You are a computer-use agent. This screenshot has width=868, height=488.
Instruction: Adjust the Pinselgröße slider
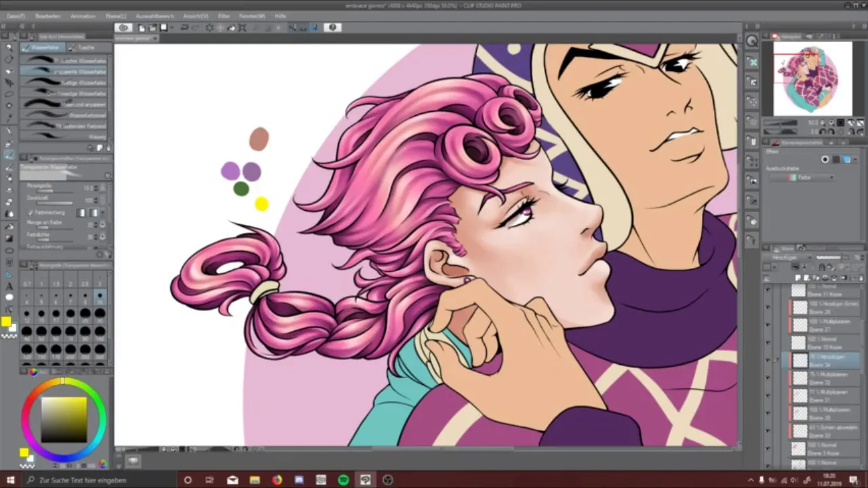[56, 191]
